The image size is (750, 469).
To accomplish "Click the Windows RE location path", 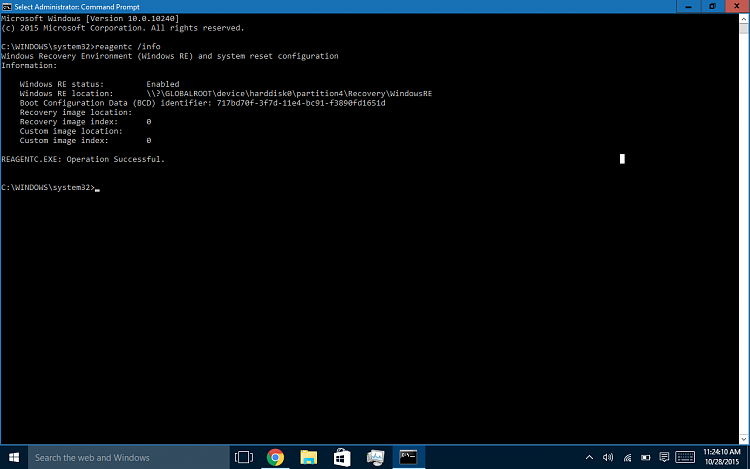I will click(289, 94).
